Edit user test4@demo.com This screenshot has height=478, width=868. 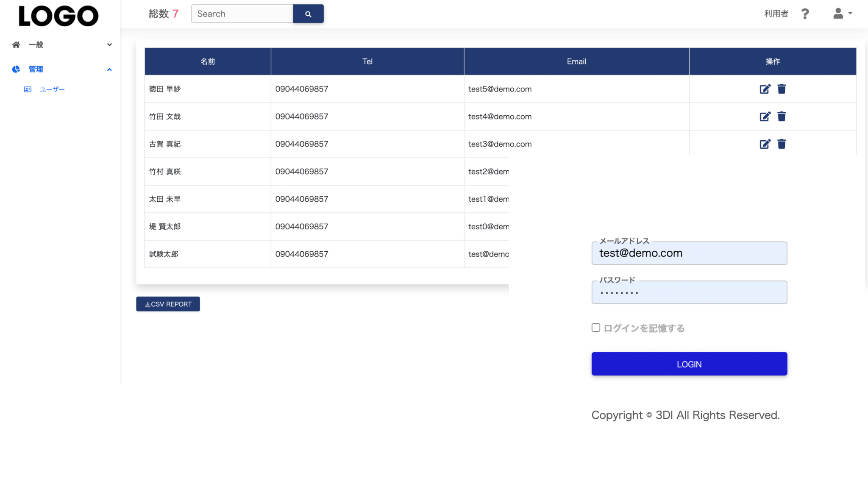765,117
